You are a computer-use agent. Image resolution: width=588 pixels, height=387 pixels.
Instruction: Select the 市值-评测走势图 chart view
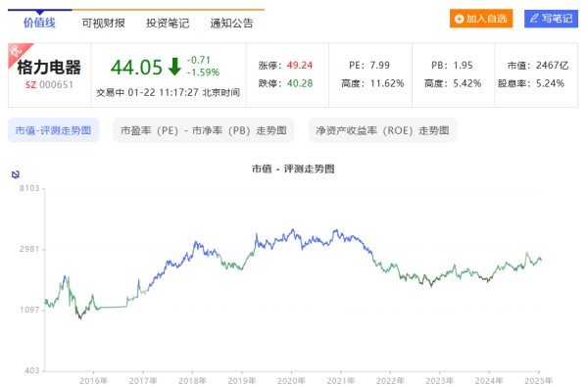(x=53, y=130)
